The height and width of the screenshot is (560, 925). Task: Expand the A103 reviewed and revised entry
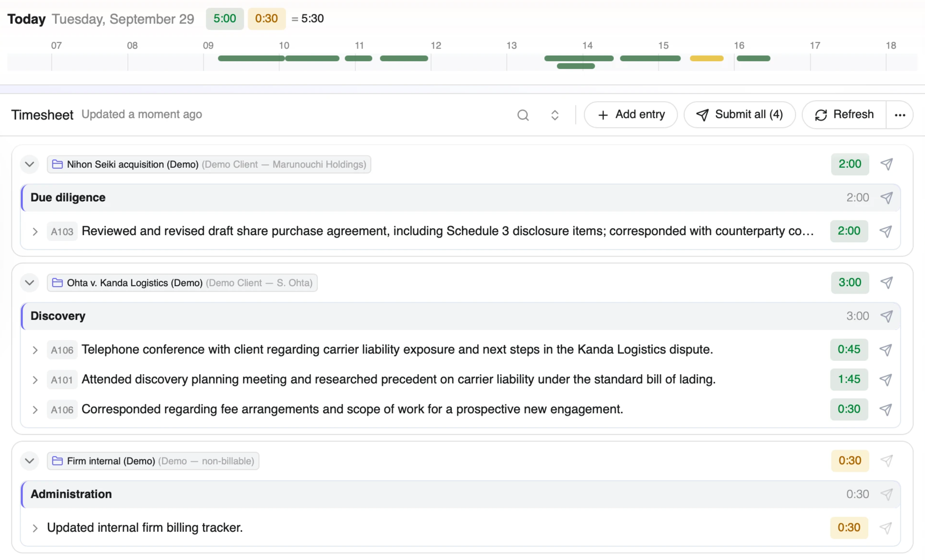[35, 232]
